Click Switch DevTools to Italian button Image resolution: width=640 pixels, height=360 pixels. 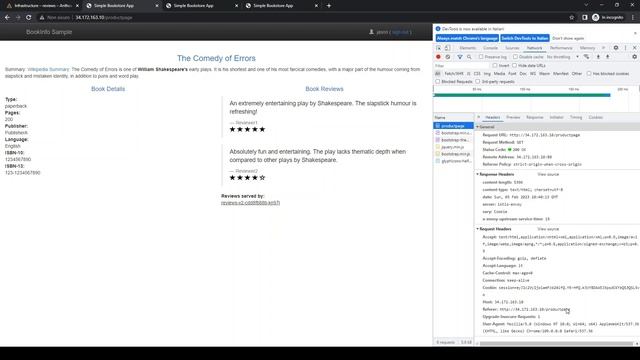coord(524,38)
